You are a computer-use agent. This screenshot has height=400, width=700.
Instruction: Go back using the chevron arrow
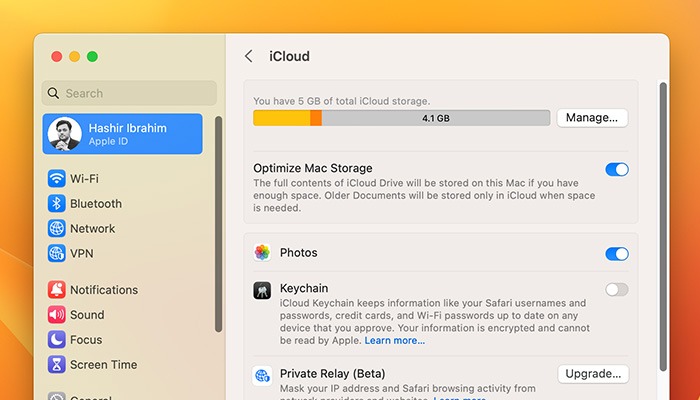249,56
